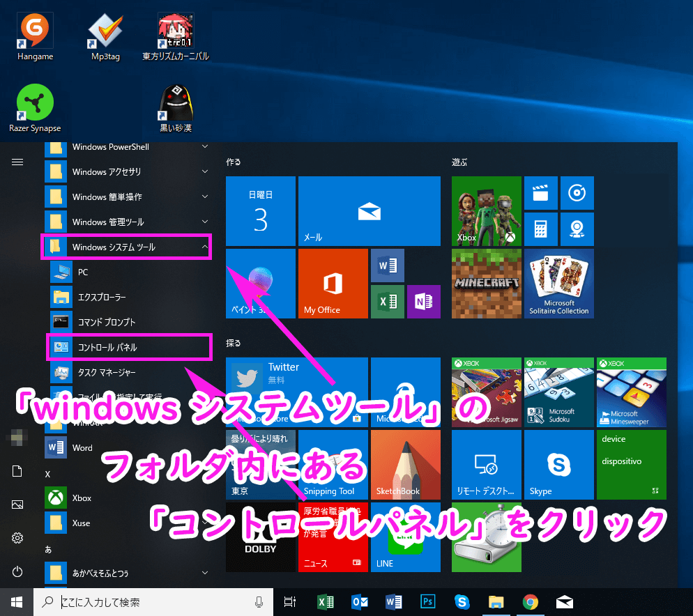693x616 pixels.
Task: Collapse the Windows システム ツール folder
Action: point(126,247)
